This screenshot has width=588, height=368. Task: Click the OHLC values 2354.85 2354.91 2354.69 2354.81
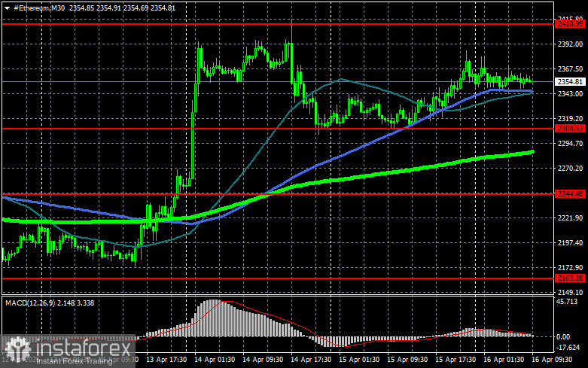[x=122, y=8]
